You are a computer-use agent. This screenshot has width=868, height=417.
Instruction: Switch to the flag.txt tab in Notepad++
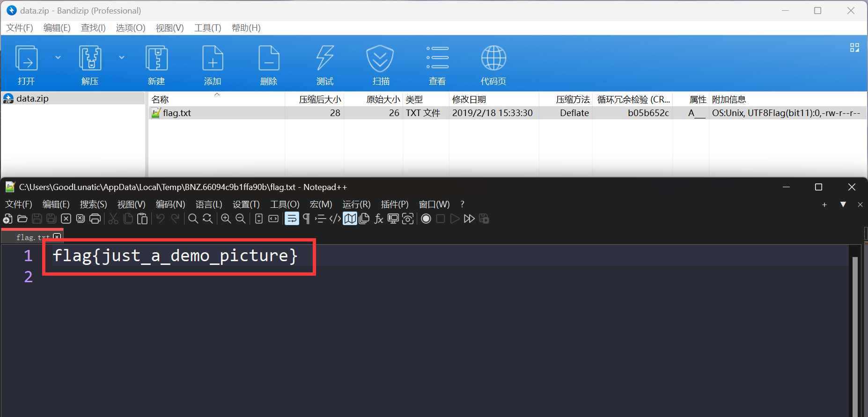tap(32, 237)
